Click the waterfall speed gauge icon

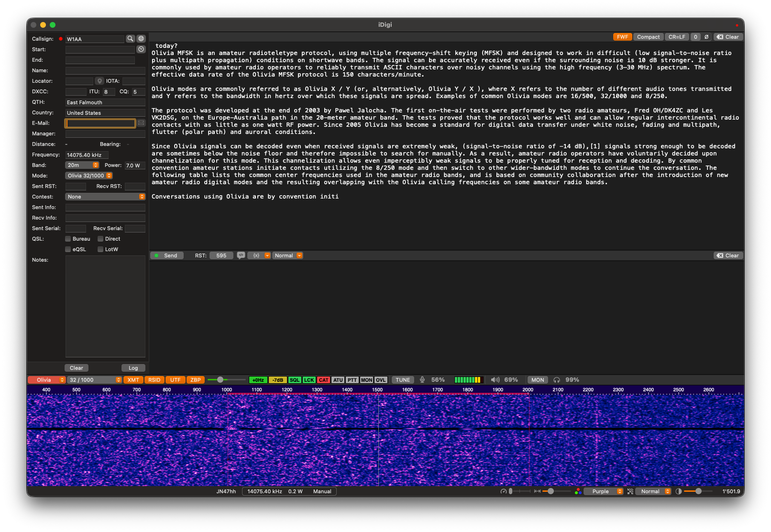503,491
